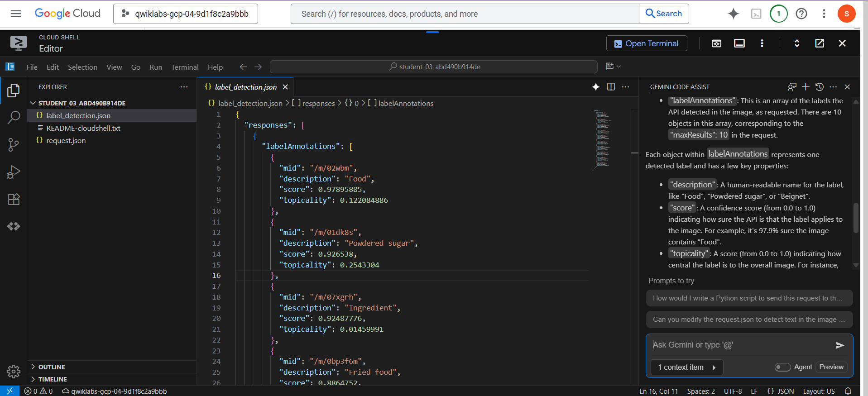Click the Open Terminal button

tap(646, 43)
